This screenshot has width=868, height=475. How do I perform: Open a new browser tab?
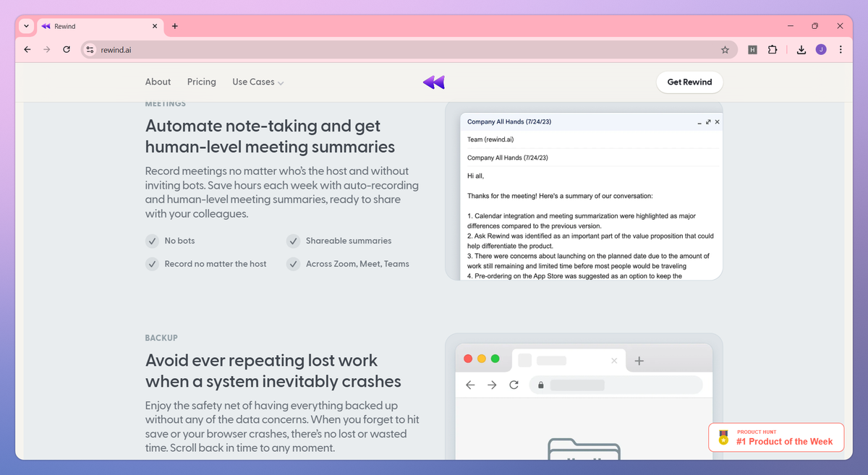[x=175, y=26]
